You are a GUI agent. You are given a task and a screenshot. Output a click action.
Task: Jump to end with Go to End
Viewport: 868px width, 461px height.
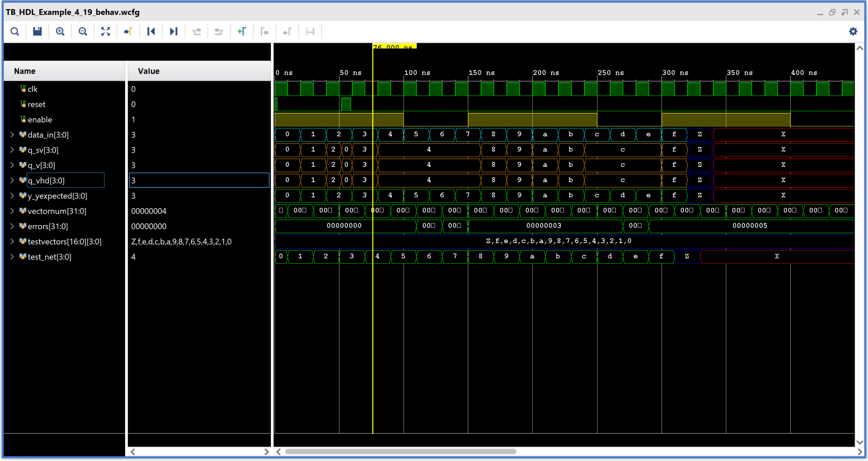click(174, 31)
